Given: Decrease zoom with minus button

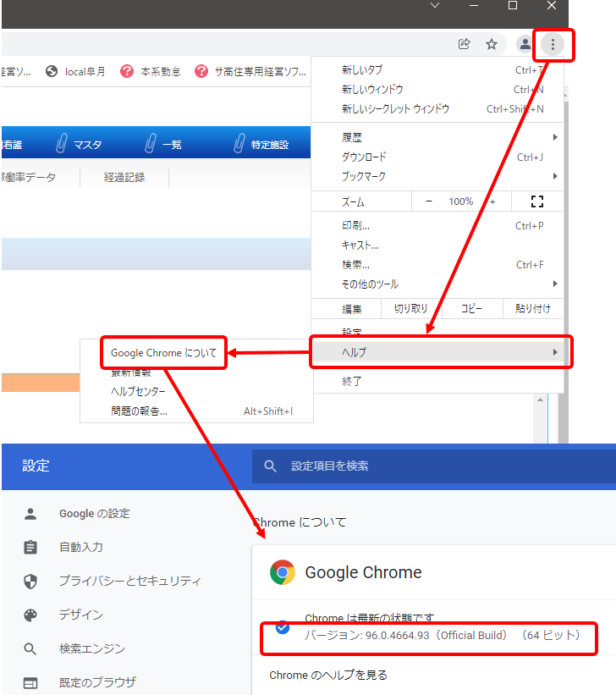Looking at the screenshot, I should point(429,201).
